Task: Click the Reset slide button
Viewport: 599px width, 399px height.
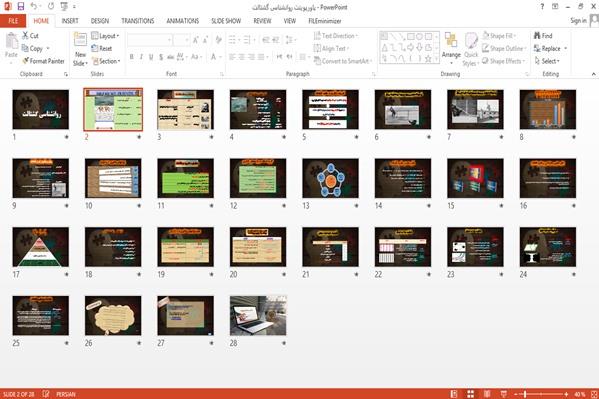Action: click(102, 49)
